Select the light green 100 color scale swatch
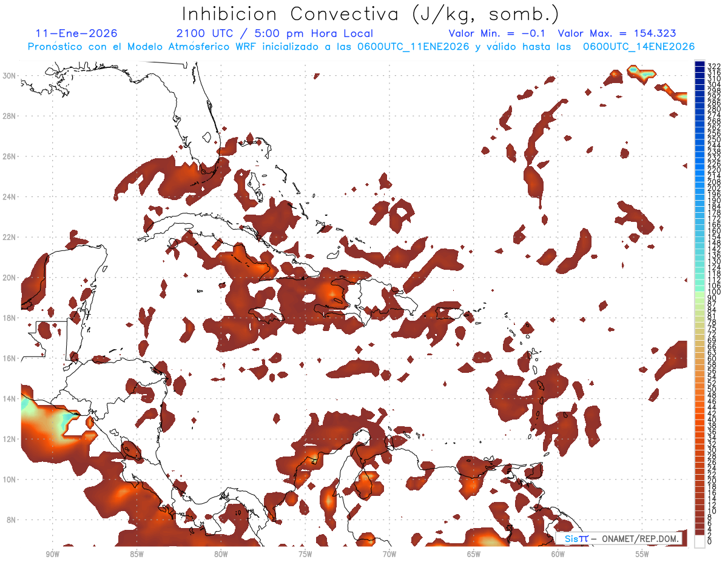This screenshot has width=728, height=562. [x=699, y=293]
